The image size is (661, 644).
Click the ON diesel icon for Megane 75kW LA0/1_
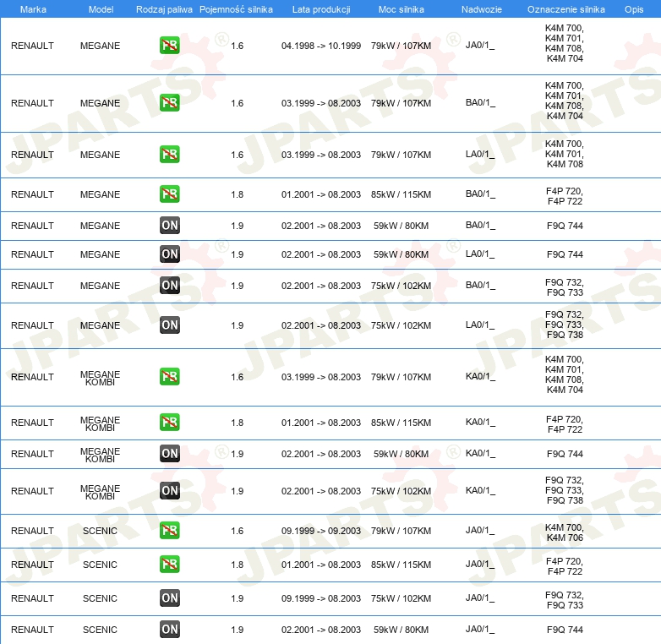pos(169,325)
